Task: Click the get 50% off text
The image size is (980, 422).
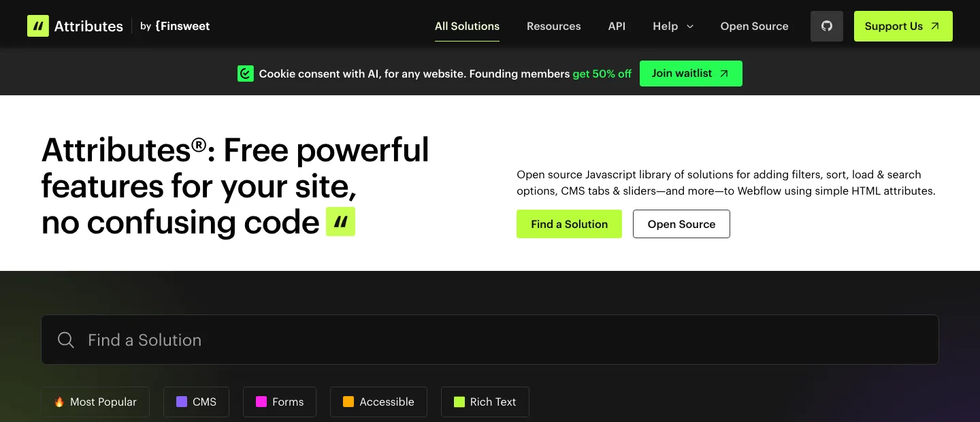Action: [x=602, y=74]
